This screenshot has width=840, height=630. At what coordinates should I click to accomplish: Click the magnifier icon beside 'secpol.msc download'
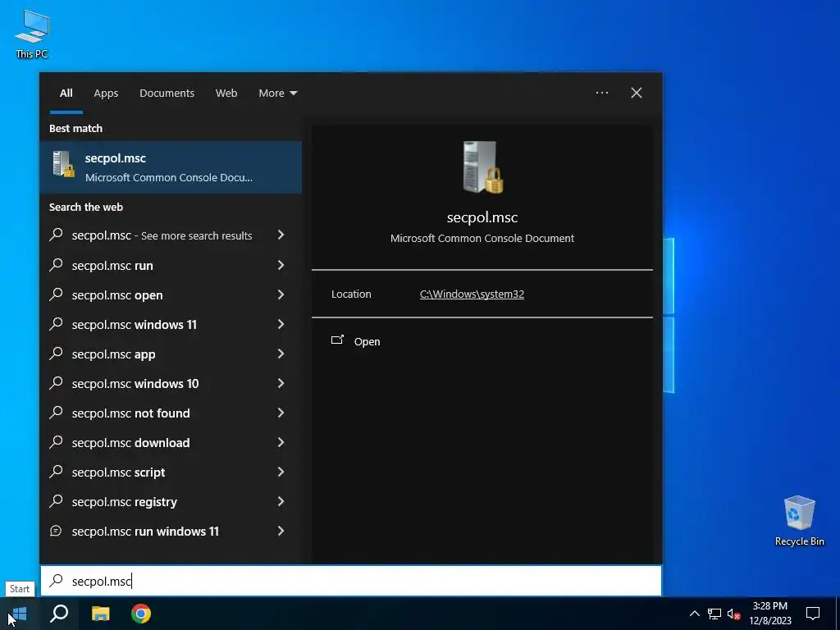pos(56,442)
